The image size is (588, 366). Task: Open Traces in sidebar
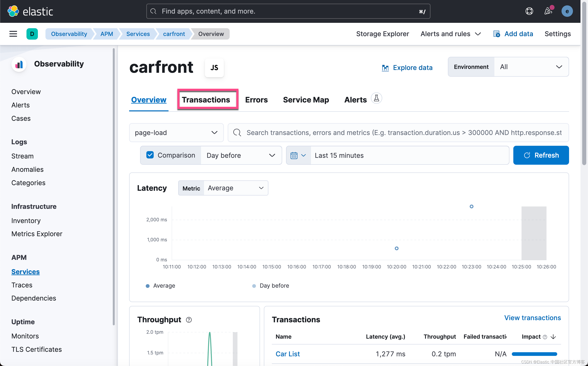coord(22,285)
